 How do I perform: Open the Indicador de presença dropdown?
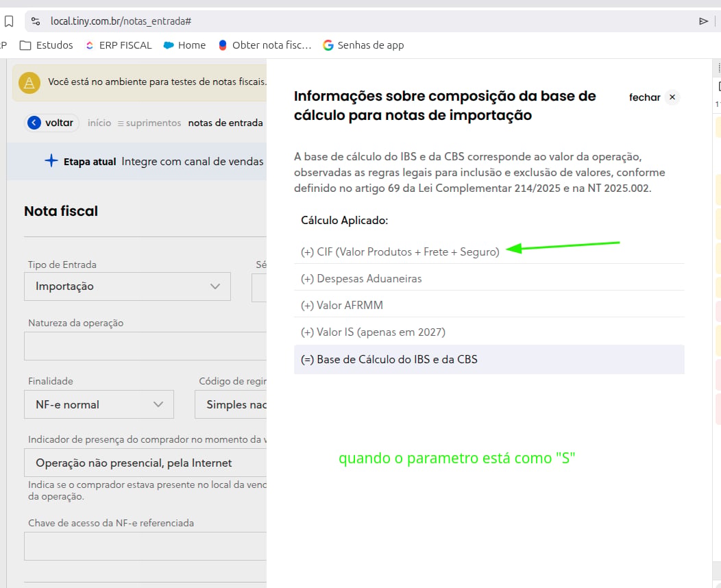pyautogui.click(x=145, y=463)
